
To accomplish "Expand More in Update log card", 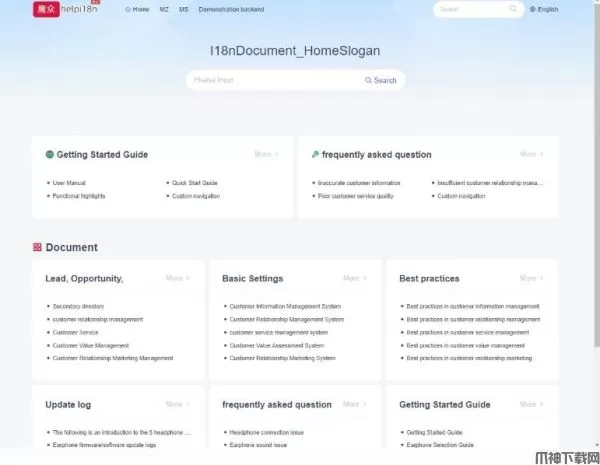I will coord(178,404).
